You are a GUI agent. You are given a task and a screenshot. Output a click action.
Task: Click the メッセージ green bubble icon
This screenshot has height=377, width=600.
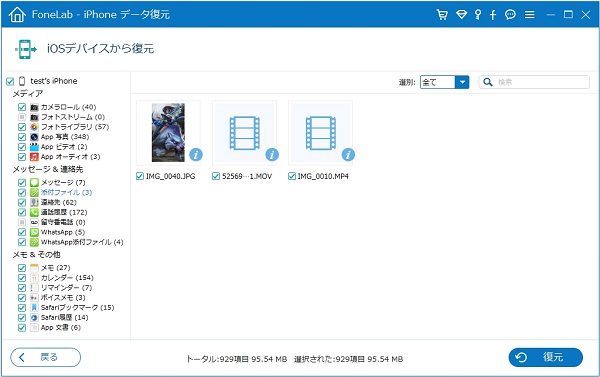click(34, 182)
